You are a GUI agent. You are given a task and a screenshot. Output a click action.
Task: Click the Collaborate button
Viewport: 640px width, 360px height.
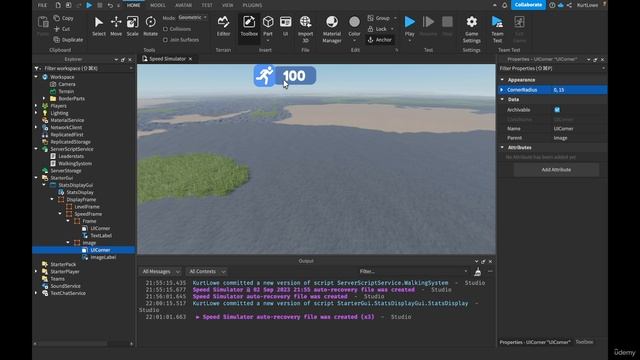tap(528, 5)
